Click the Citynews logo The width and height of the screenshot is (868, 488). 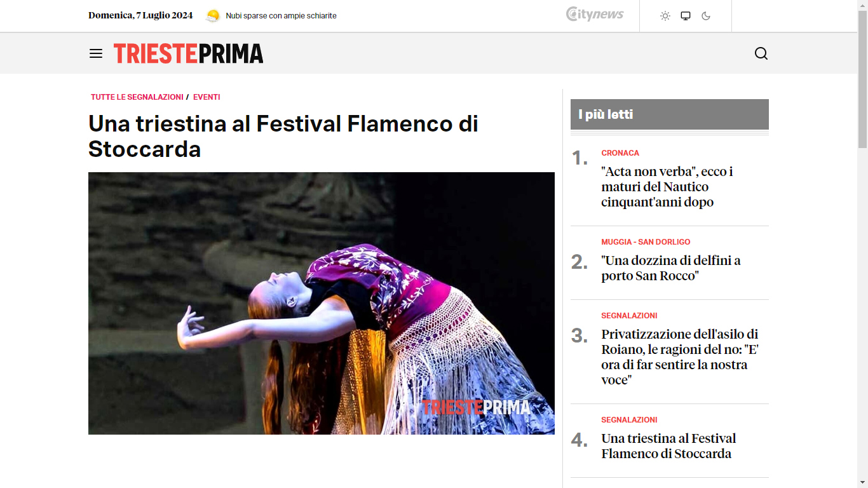point(595,14)
